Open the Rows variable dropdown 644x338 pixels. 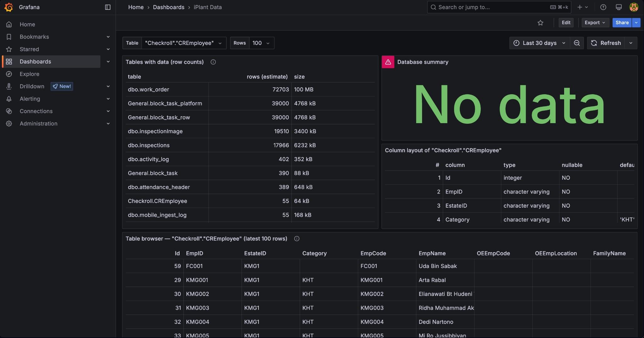[x=262, y=43]
